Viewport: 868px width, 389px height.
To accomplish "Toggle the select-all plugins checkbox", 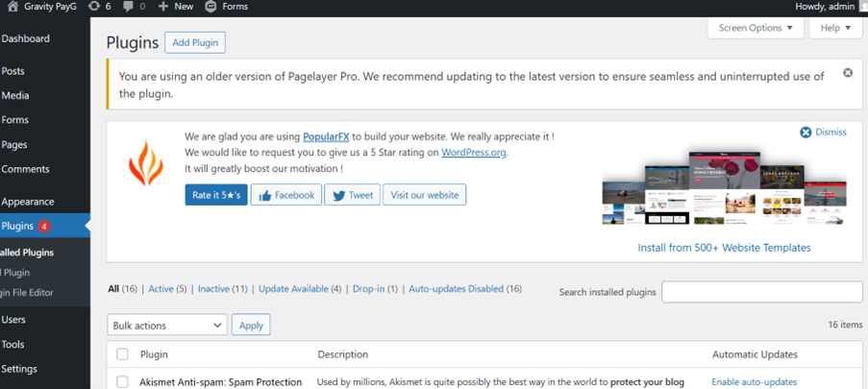I will coord(122,354).
